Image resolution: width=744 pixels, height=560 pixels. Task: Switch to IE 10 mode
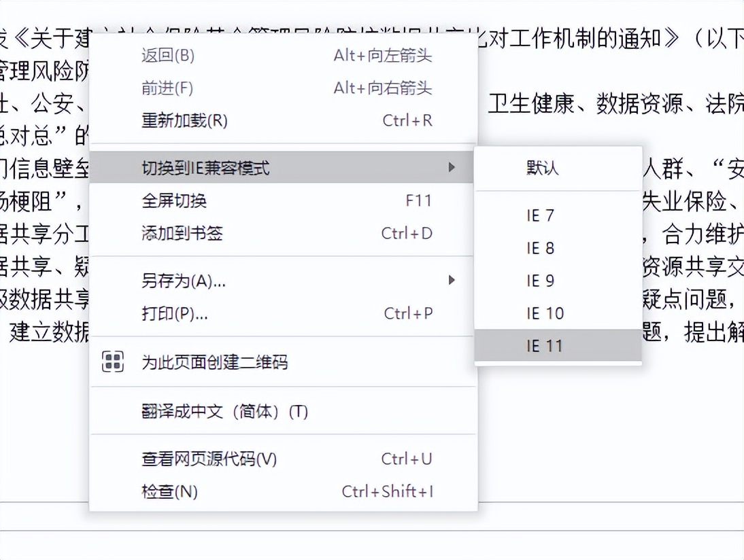(544, 313)
